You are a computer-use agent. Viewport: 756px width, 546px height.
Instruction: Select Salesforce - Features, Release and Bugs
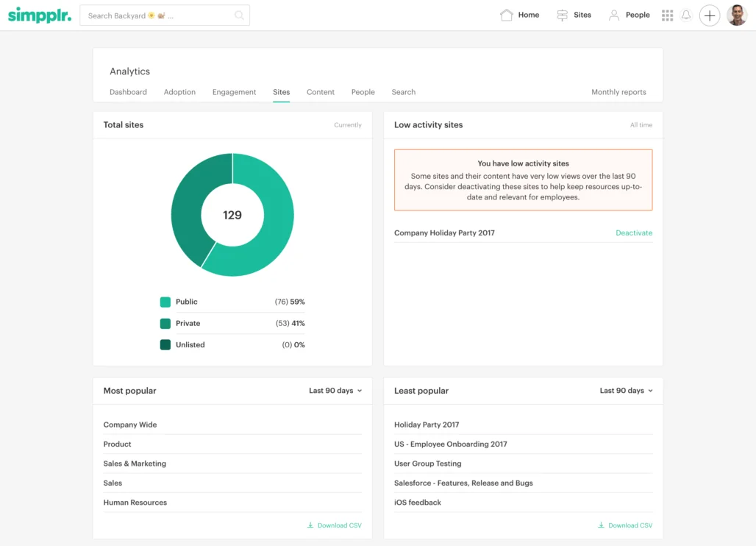(523, 483)
